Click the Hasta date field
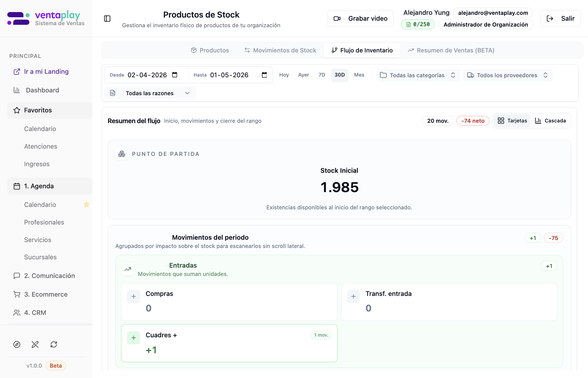Viewport: 588px width, 378px height. coord(230,75)
